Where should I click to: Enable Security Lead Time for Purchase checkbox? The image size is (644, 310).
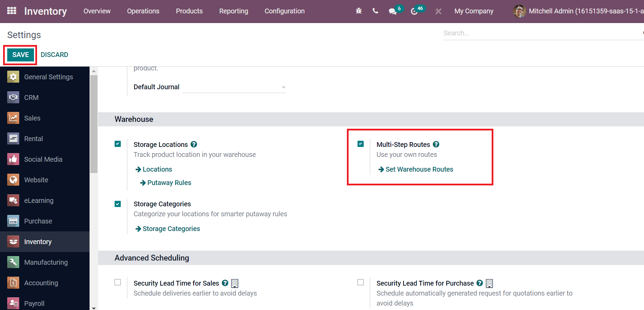(361, 282)
